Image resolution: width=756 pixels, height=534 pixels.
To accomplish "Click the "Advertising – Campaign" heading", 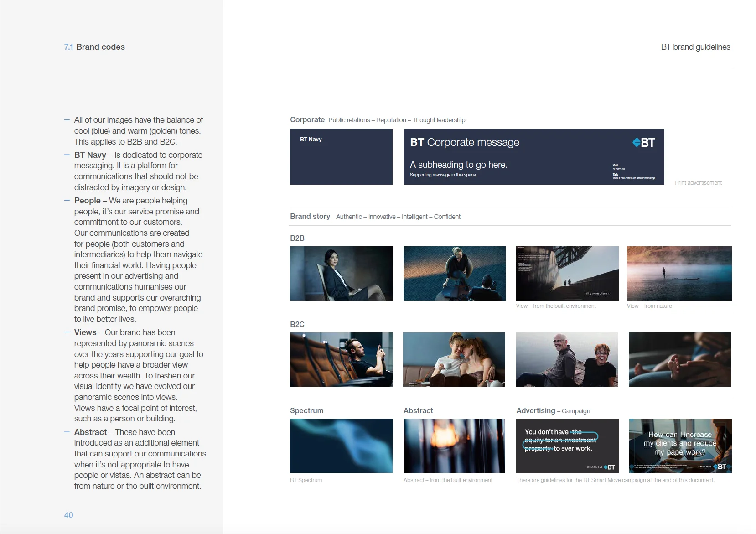I will coord(553,410).
